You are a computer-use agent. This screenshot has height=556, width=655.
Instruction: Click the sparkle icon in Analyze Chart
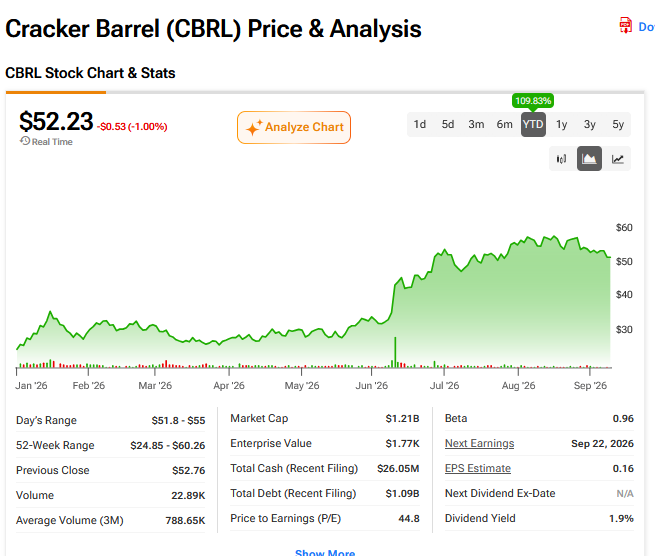[254, 127]
